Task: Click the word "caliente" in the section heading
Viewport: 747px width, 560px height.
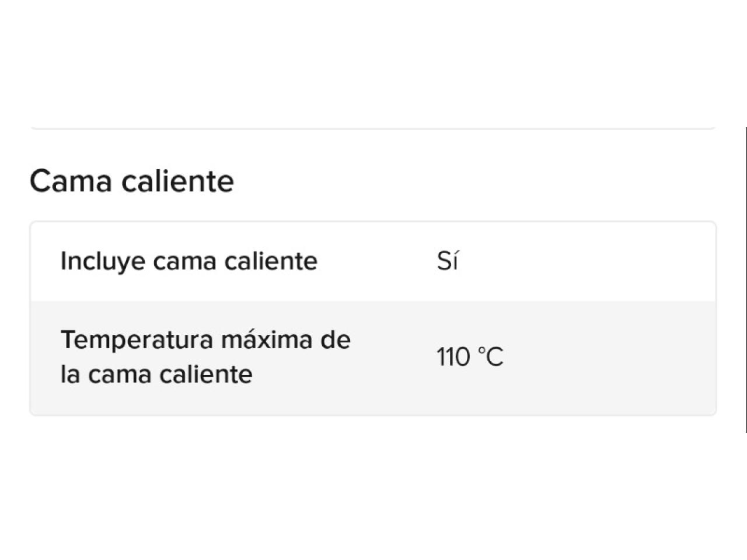Action: (178, 181)
